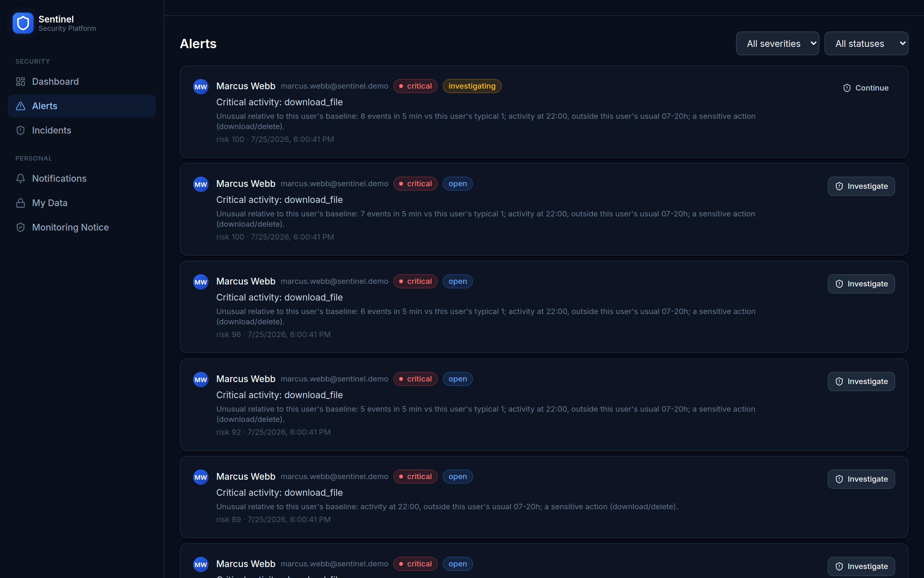Select the Alerts item in the sidebar
The height and width of the screenshot is (578, 924).
(x=82, y=106)
